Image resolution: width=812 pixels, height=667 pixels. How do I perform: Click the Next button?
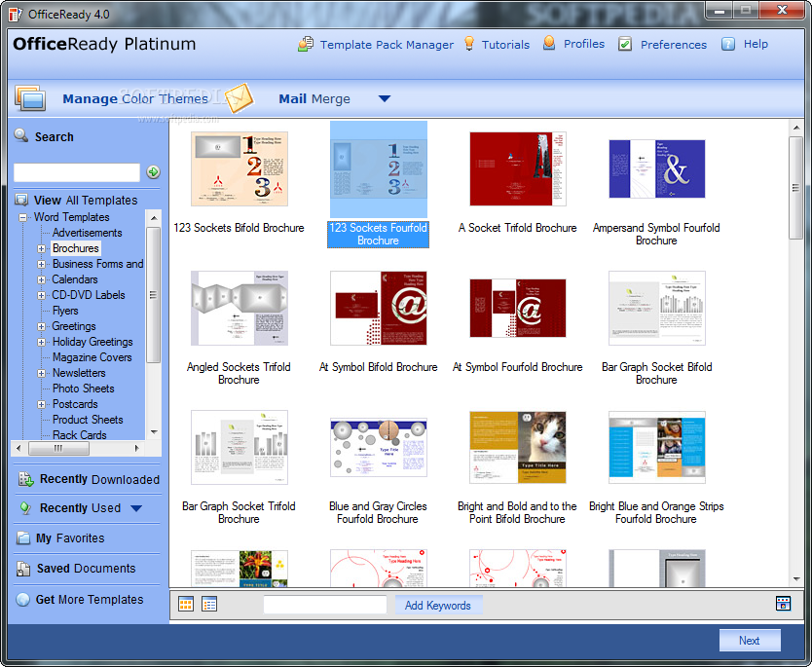click(x=750, y=640)
